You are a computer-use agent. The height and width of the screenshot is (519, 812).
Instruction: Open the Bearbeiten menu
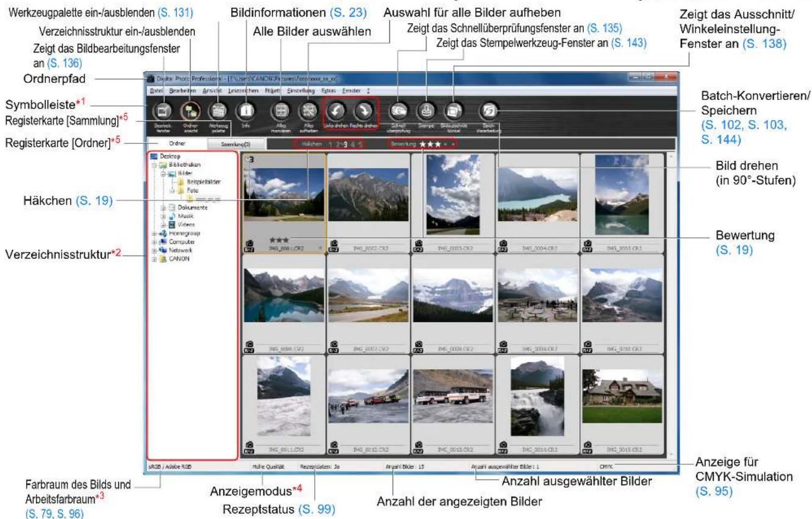point(179,90)
